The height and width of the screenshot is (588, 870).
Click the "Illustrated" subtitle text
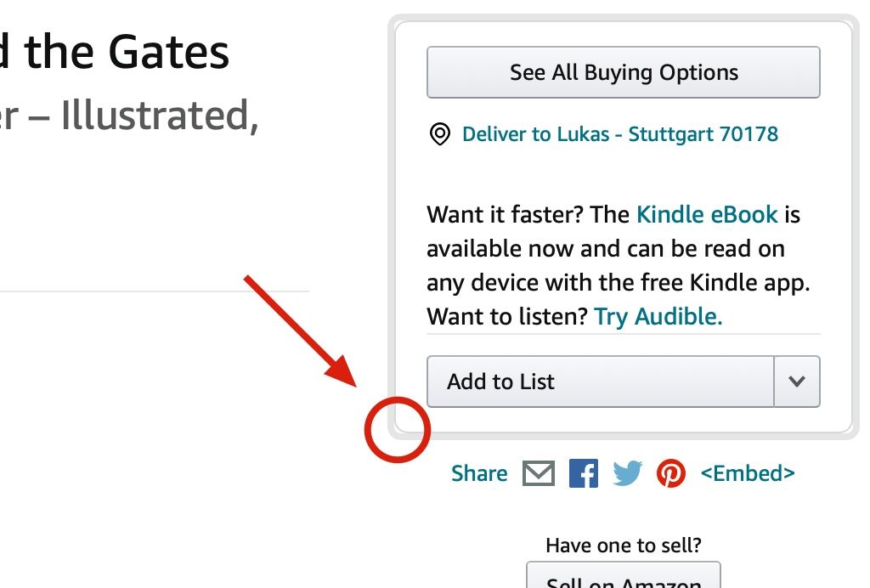(158, 115)
